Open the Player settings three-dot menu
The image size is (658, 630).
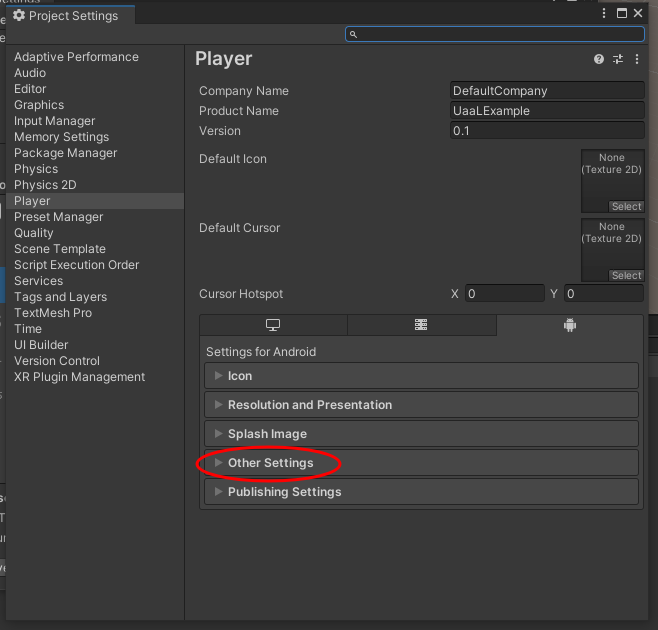(x=637, y=59)
